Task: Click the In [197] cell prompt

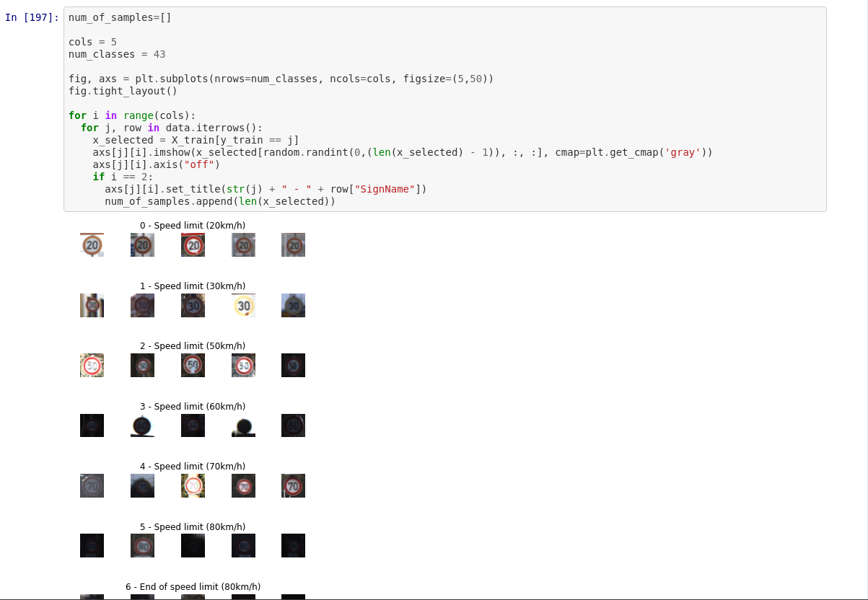Action: pos(32,17)
